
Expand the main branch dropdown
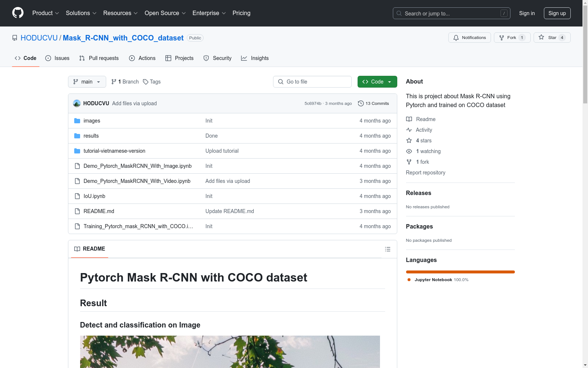[x=87, y=82]
